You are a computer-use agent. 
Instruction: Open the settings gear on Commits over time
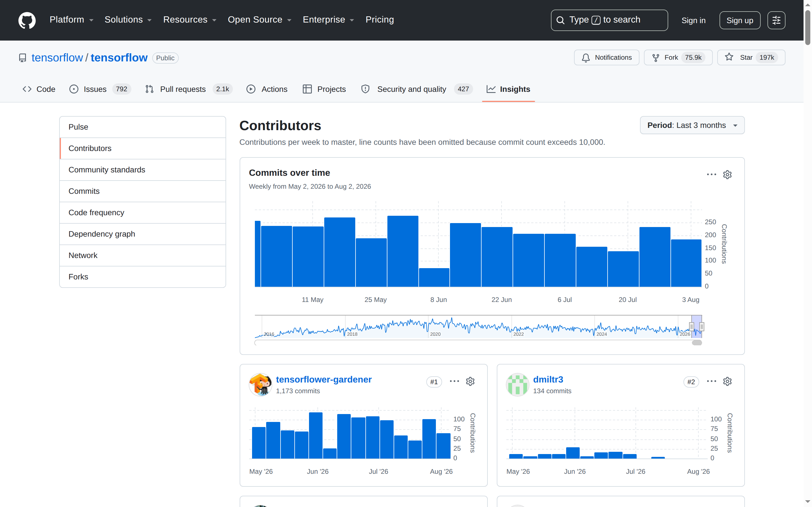727,175
